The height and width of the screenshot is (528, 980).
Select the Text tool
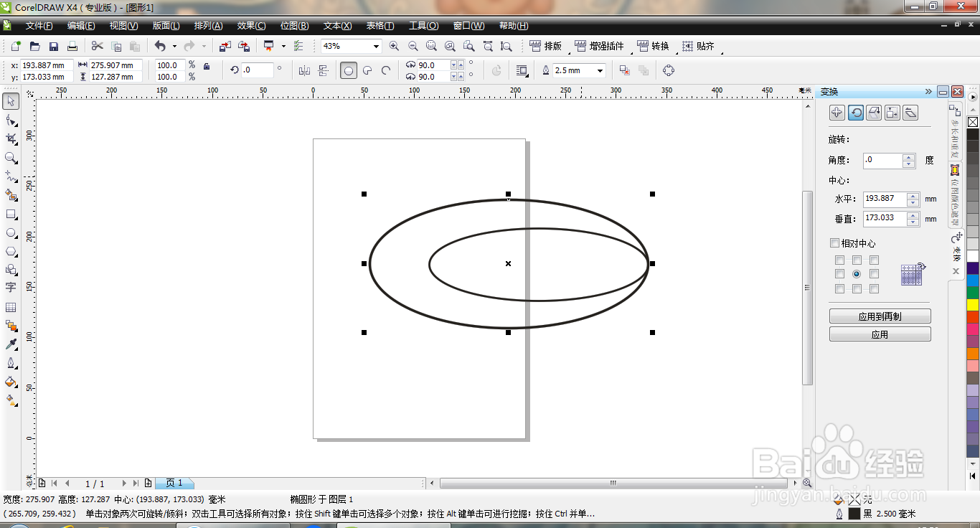pyautogui.click(x=11, y=288)
